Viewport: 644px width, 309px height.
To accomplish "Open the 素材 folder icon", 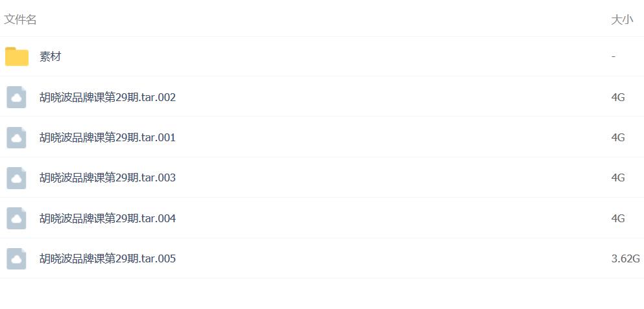I will pos(17,56).
